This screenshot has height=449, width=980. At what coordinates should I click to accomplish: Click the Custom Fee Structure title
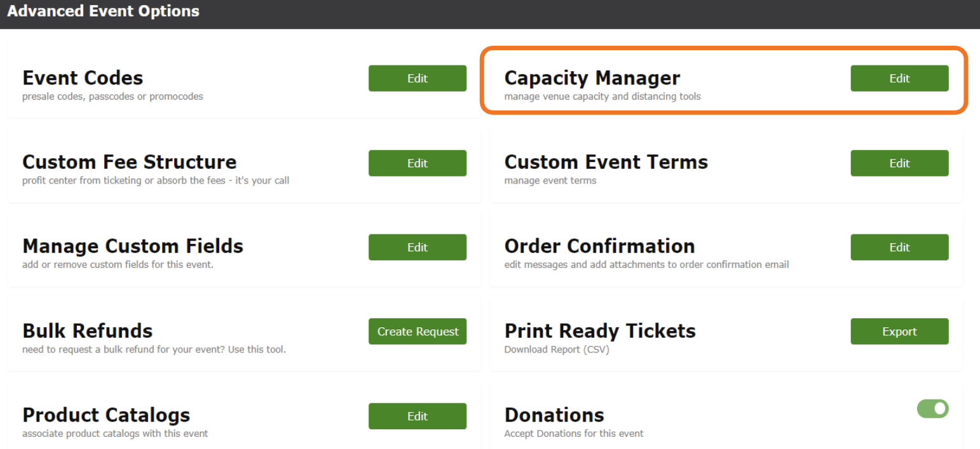click(x=129, y=162)
